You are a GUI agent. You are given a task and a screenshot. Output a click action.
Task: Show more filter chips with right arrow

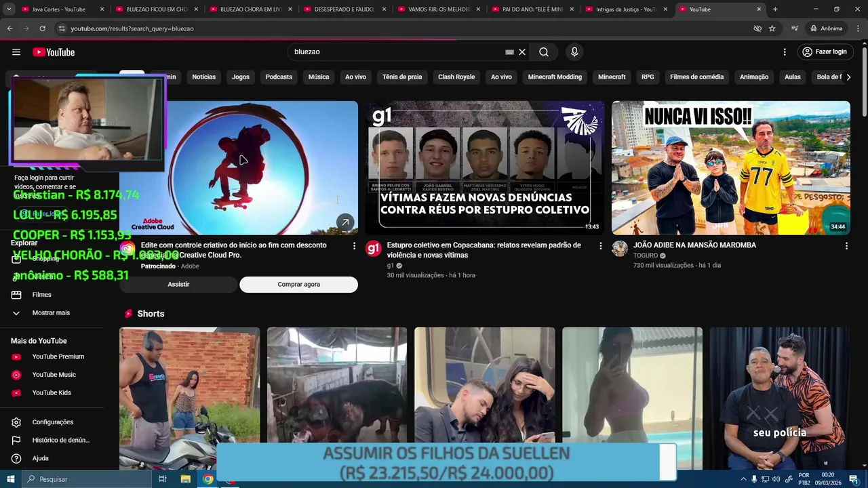(x=848, y=77)
